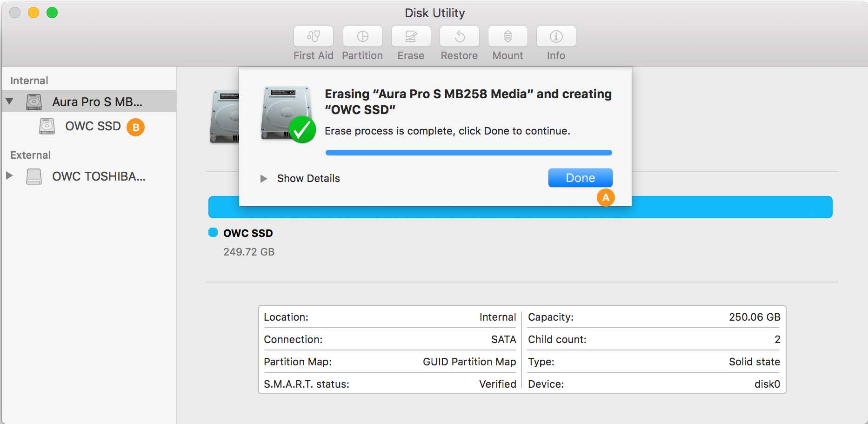
Task: Click the Erase toolbar icon
Action: coord(411,36)
